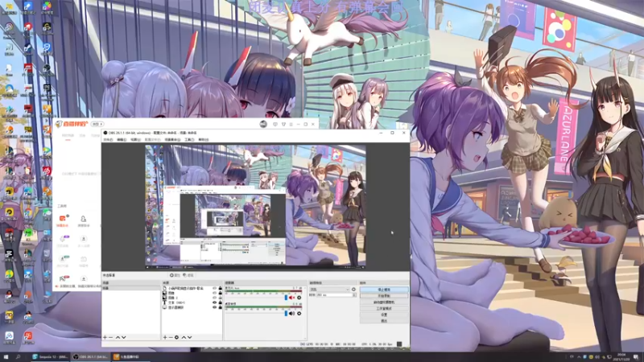This screenshot has height=362, width=644.
Task: Open the Help menu in OBS
Action: click(x=204, y=139)
